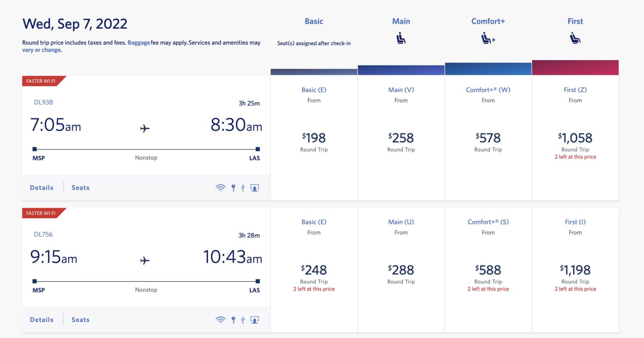644x338 pixels.
Task: Select the $198 Basic fare for DL938
Action: click(314, 137)
